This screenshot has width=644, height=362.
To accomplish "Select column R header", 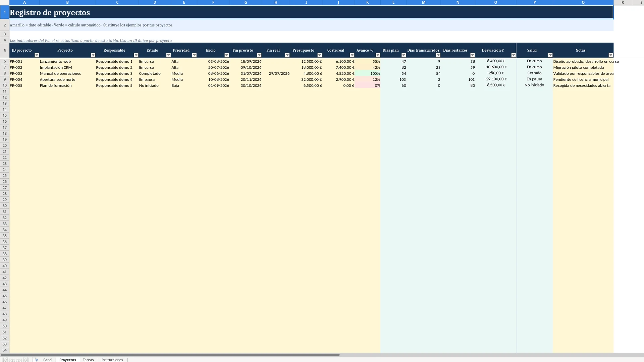I will tap(623, 2).
